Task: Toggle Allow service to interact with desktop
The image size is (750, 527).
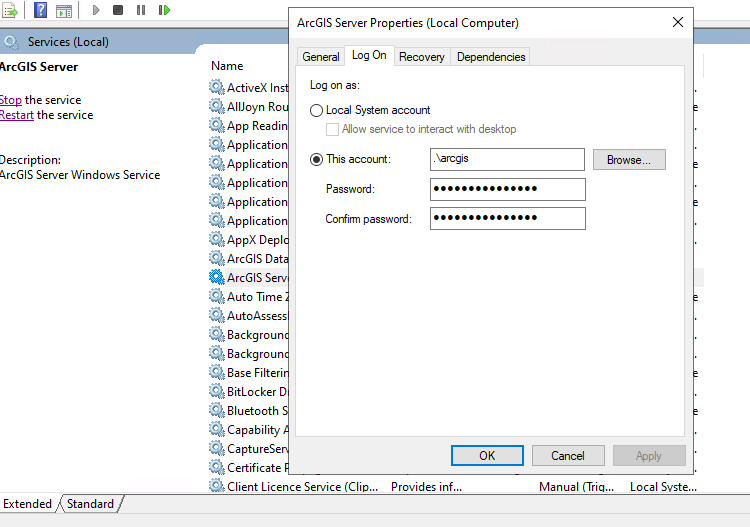Action: [333, 129]
